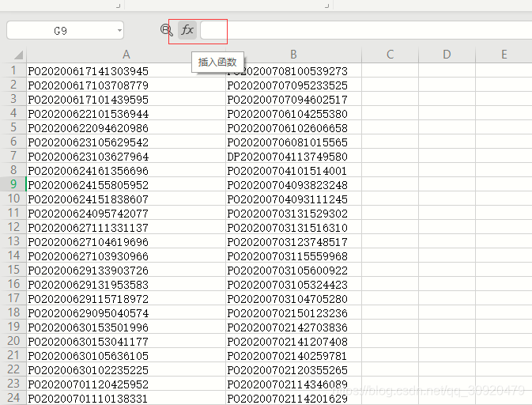
Task: Click cell PO20200624095742077
Action: [x=126, y=214]
